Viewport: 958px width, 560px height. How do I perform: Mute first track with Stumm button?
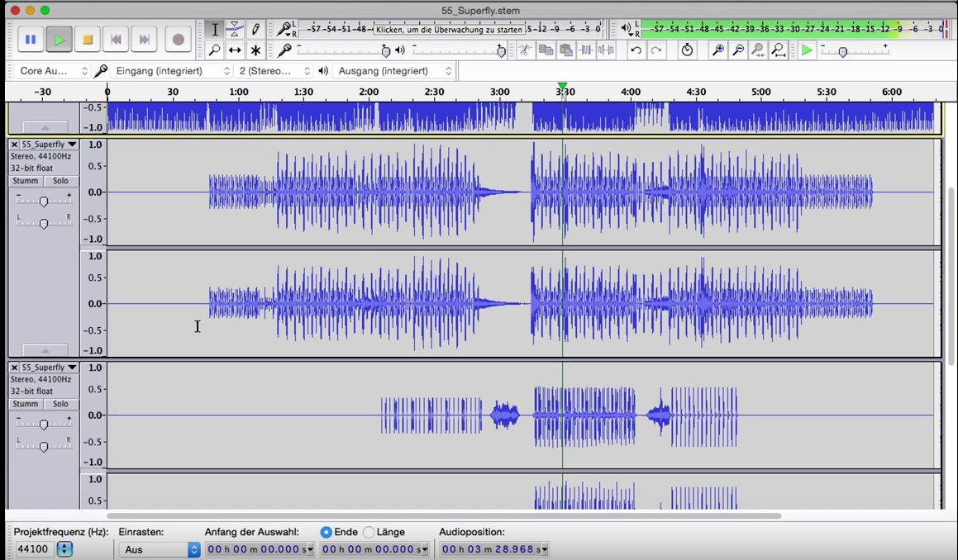point(25,181)
